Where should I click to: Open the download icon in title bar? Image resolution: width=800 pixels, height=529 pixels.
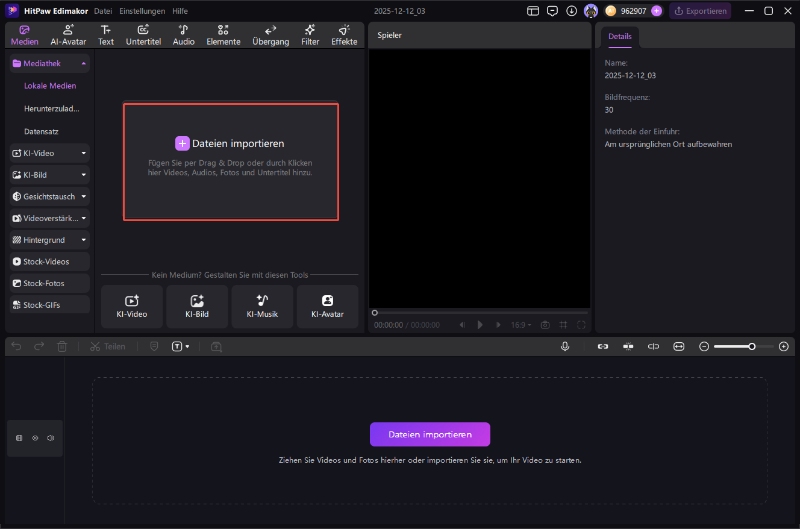[571, 11]
